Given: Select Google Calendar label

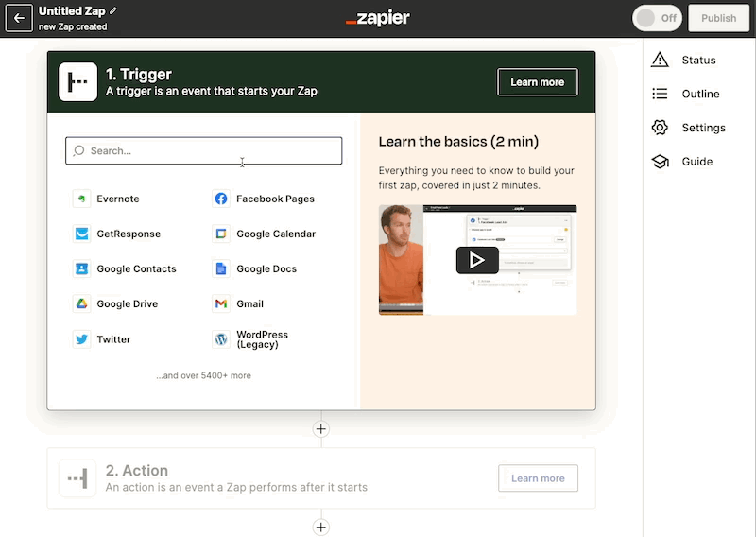Looking at the screenshot, I should point(276,234).
